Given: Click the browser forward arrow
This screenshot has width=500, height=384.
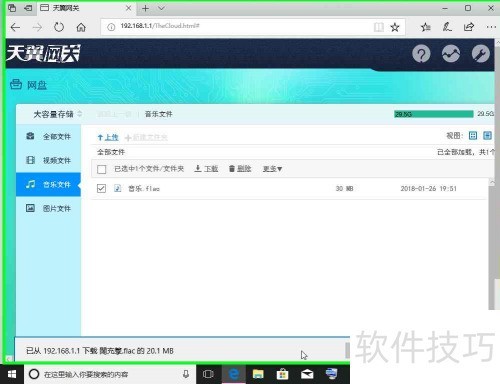Looking at the screenshot, I should tap(37, 27).
